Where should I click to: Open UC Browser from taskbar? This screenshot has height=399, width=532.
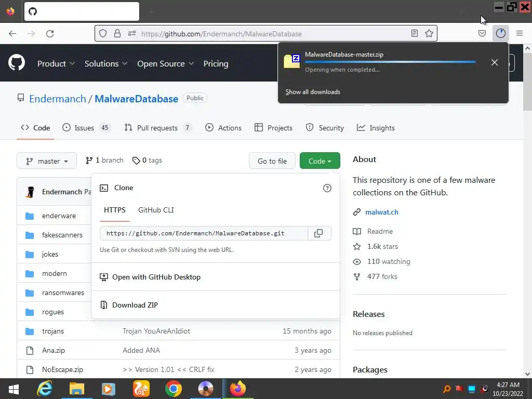[141, 389]
